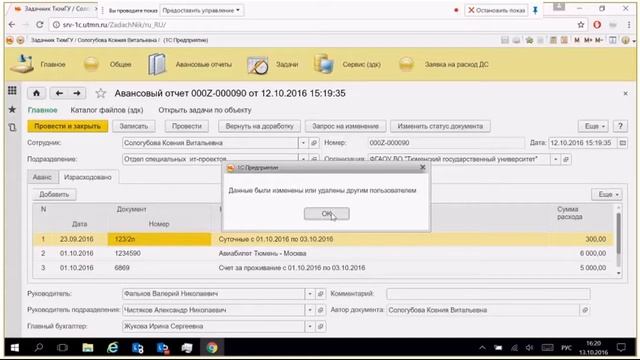Screen dimensions: 640x360
Task: Click Запрос на изменение button
Action: click(x=345, y=126)
